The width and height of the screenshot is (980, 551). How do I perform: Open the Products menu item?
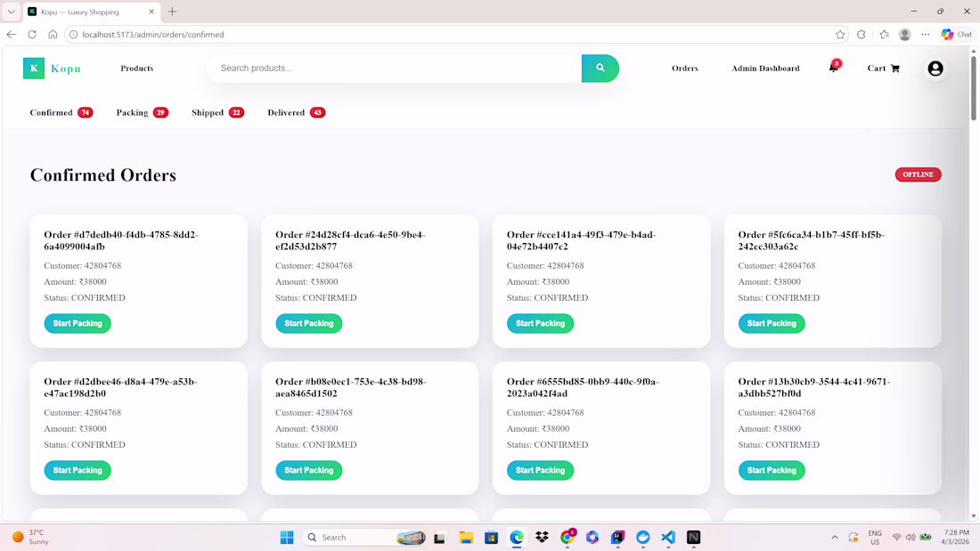coord(137,68)
